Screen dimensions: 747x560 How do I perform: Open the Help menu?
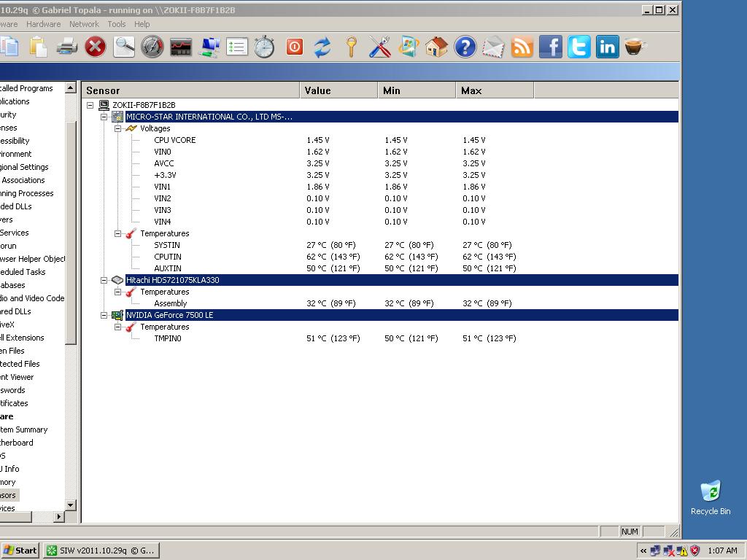(142, 24)
